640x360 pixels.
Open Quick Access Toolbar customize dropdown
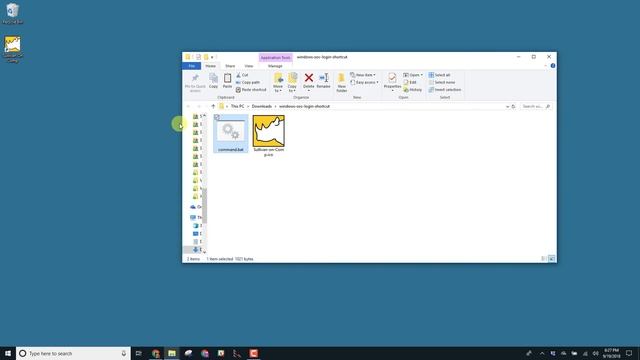212,57
